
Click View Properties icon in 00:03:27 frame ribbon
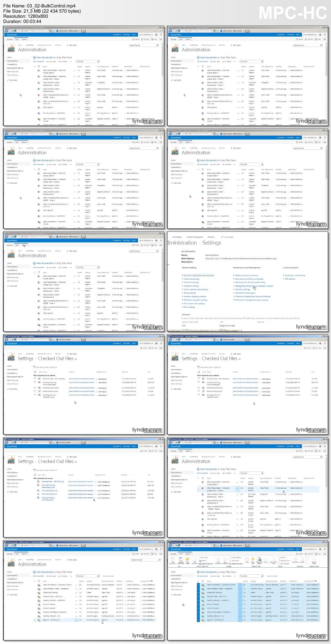(218, 559)
